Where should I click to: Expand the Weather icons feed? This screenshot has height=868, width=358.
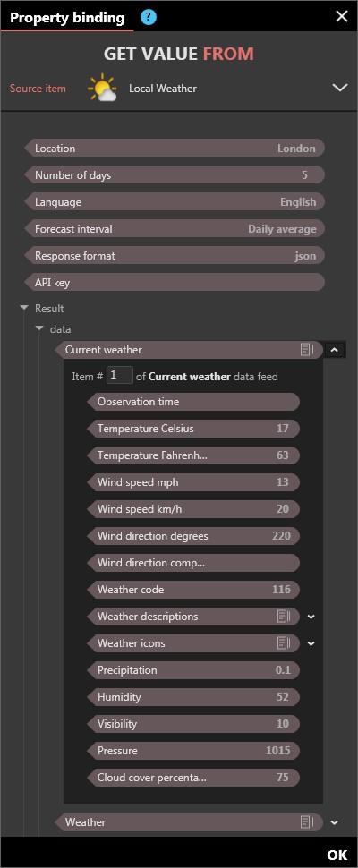click(x=311, y=643)
